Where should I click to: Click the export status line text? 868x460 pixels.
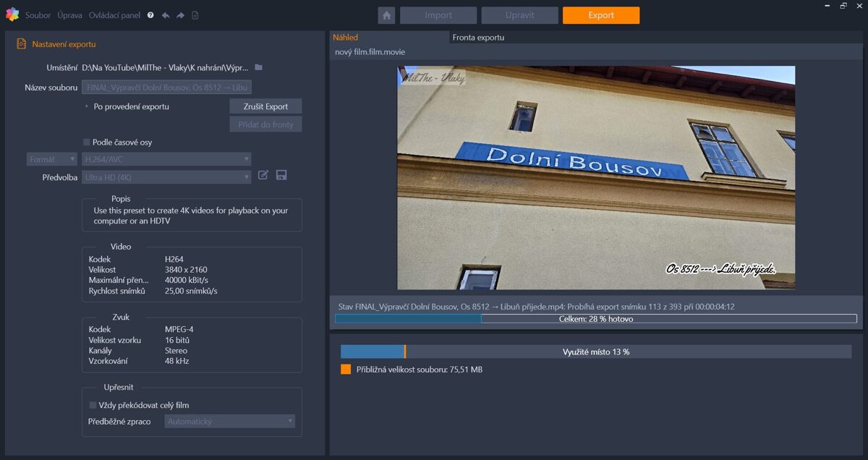[537, 307]
